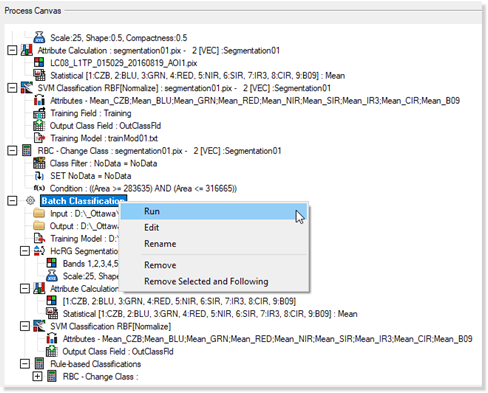Collapse the HcRG Segmentation node under Batch
Image resolution: width=488 pixels, height=393 pixels.
pyautogui.click(x=25, y=251)
